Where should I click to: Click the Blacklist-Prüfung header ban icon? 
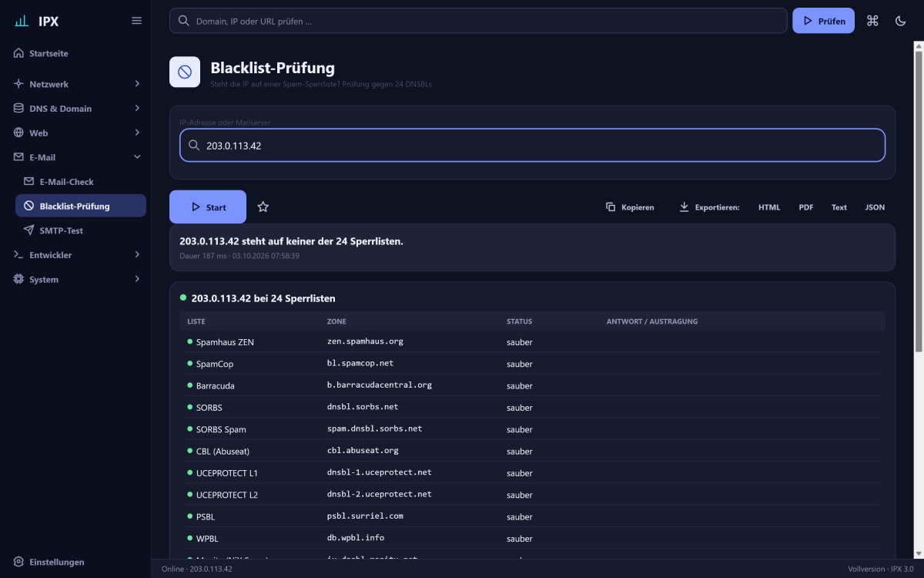185,72
